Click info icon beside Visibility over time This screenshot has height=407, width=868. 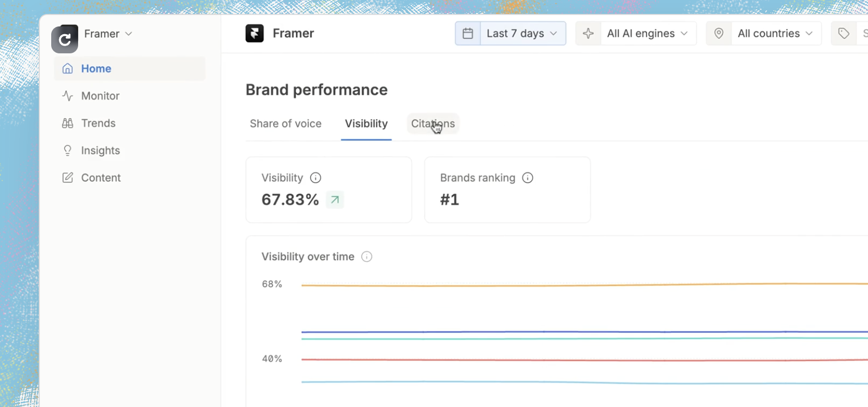(367, 257)
